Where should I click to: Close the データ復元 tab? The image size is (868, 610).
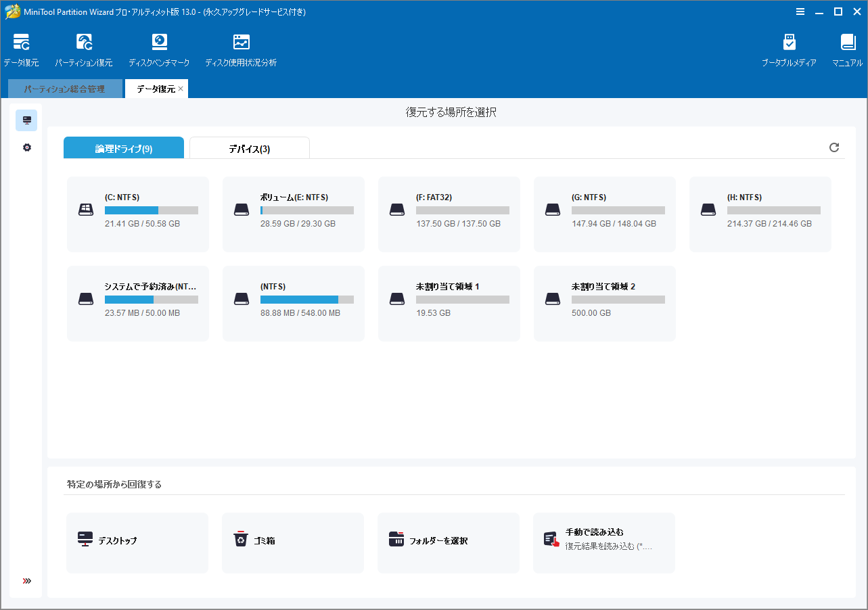click(181, 89)
